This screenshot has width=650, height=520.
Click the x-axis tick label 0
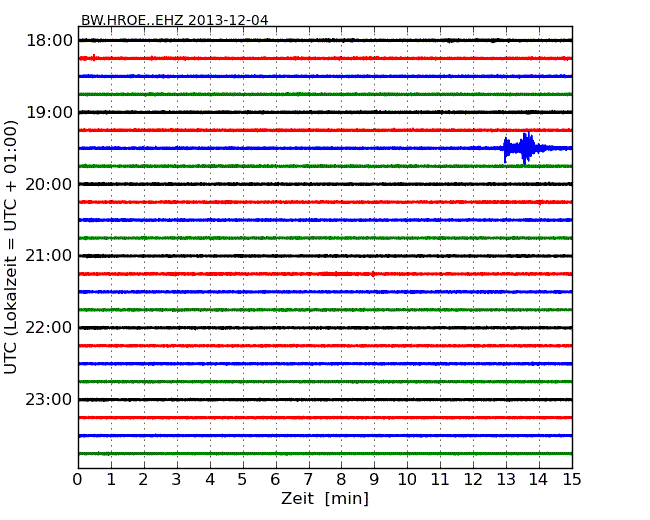(78, 480)
